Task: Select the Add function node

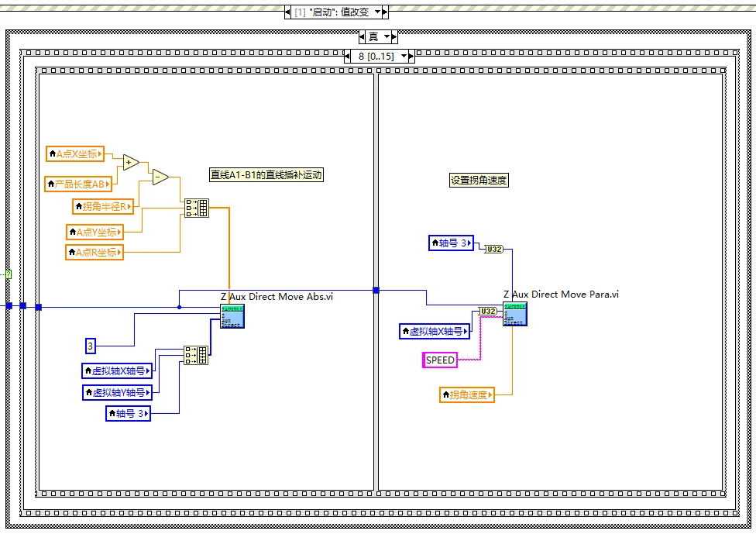Action: 131,163
